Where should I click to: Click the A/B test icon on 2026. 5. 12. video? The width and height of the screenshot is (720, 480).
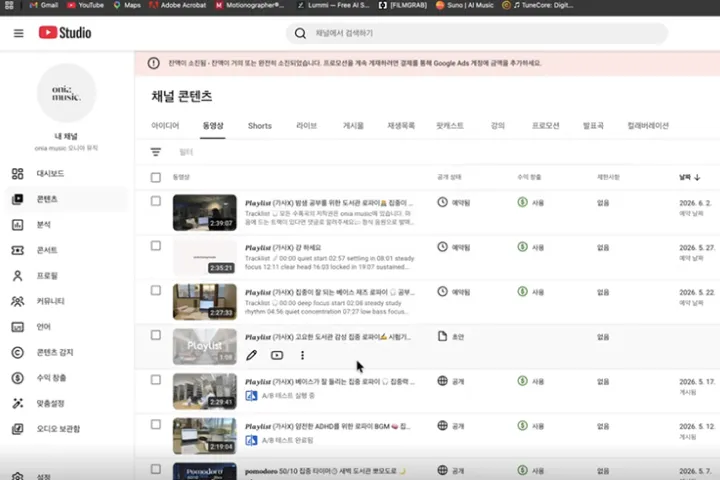point(251,440)
